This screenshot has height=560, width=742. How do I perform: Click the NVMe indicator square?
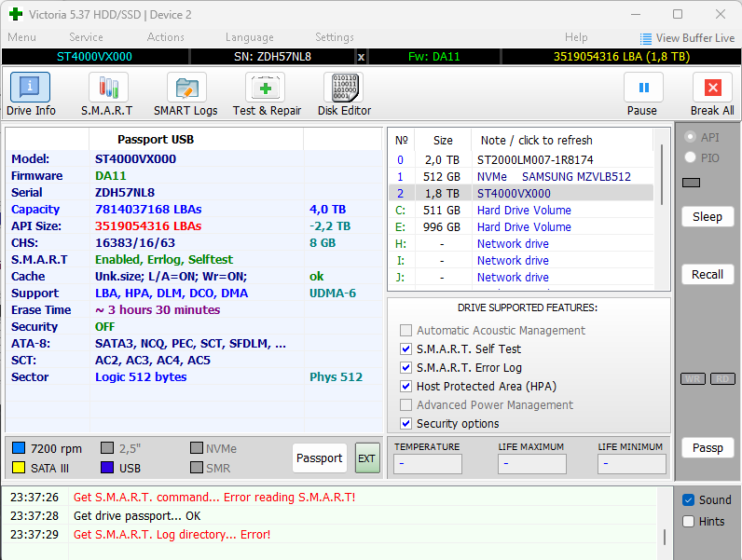pos(197,447)
